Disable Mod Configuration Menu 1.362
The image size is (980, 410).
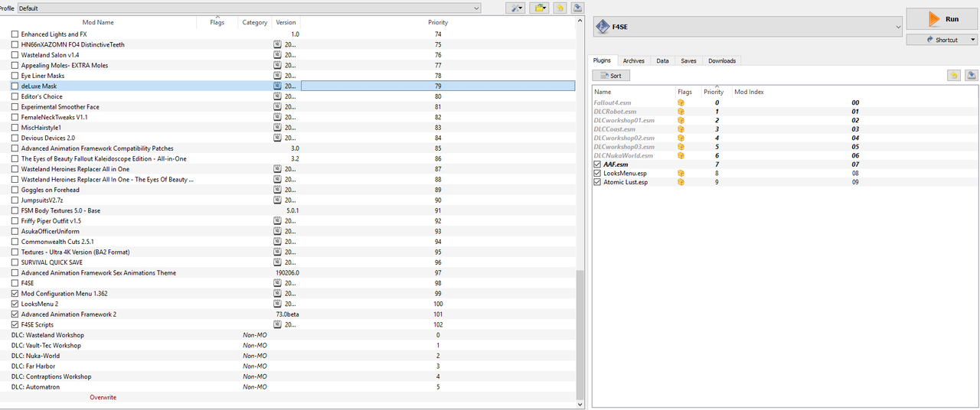[15, 293]
